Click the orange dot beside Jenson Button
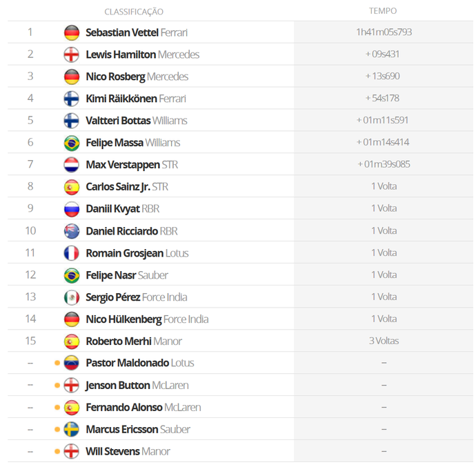476x467 pixels. click(x=57, y=386)
